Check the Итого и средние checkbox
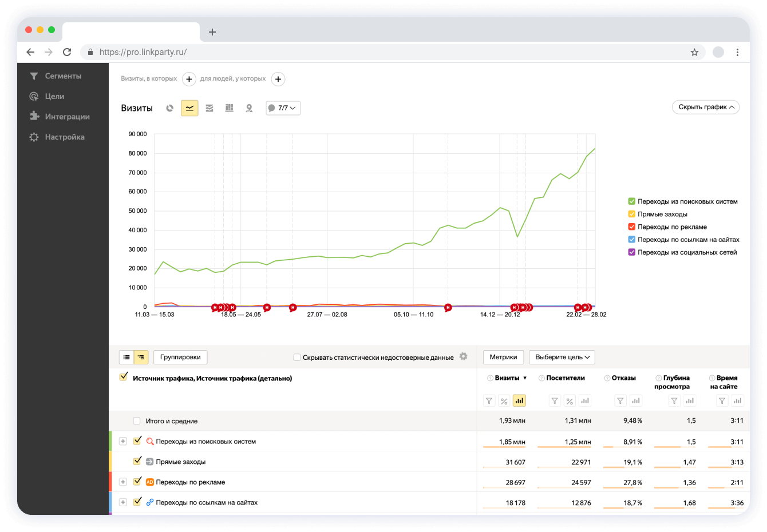 (x=137, y=421)
